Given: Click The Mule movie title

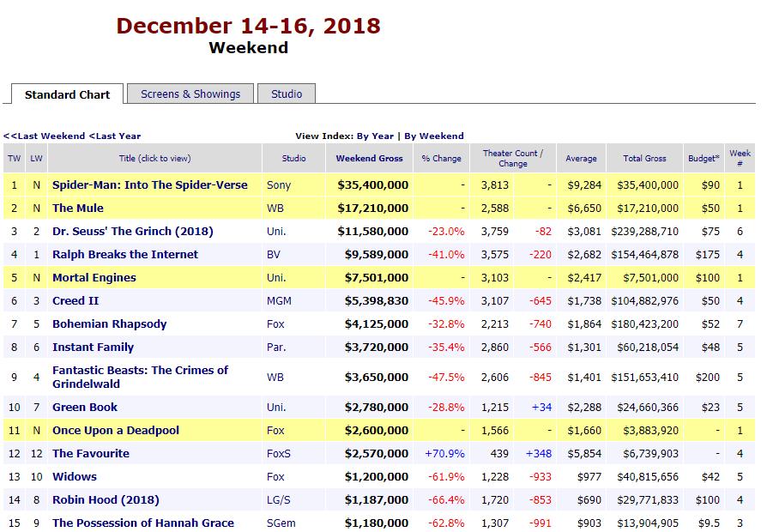Looking at the screenshot, I should click(79, 208).
